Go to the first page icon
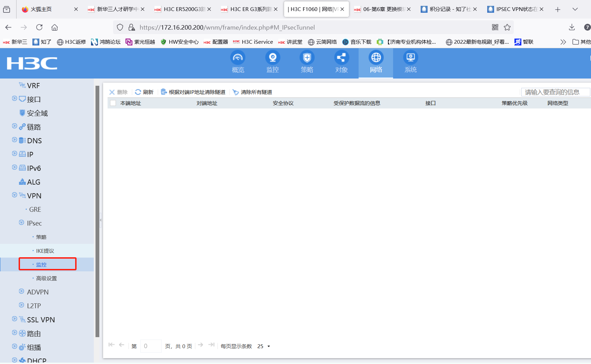Screen dimensions: 591x364 pyautogui.click(x=111, y=345)
